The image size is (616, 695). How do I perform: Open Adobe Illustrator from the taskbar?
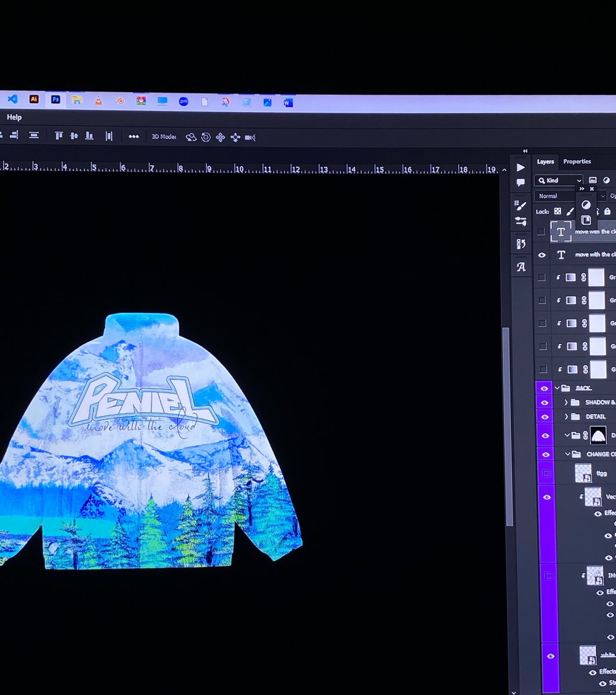pyautogui.click(x=34, y=99)
